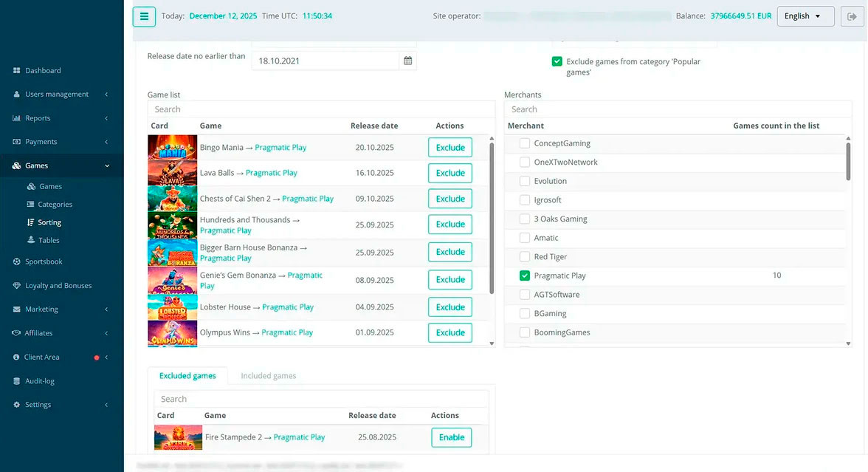Enable the Fire Stampede 2 game

[452, 437]
